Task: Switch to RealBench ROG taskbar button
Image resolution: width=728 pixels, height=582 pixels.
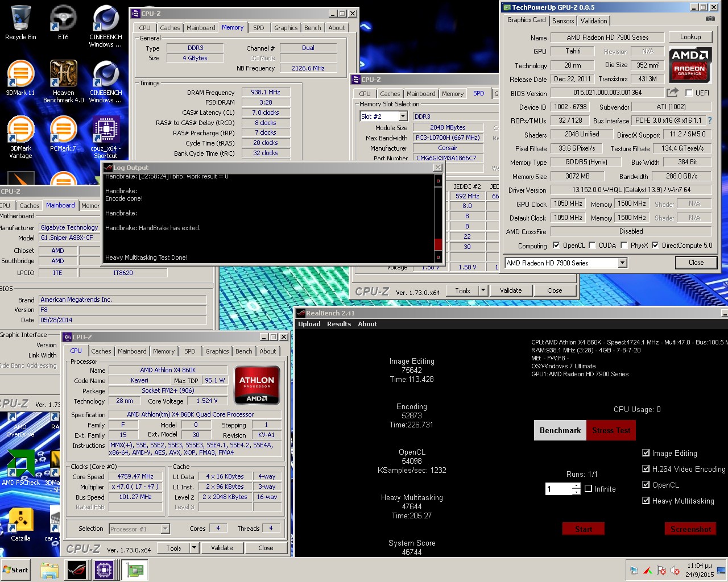Action: (x=77, y=570)
